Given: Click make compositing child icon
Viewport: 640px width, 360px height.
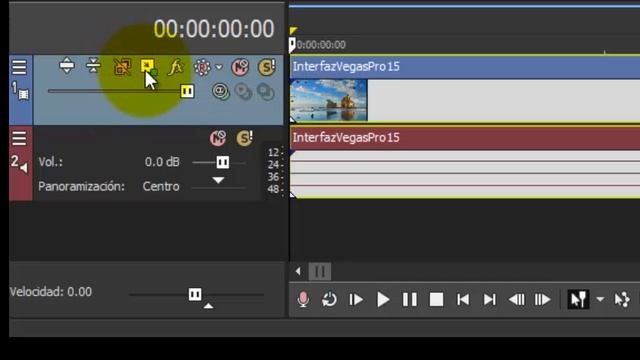Looking at the screenshot, I should 266,92.
